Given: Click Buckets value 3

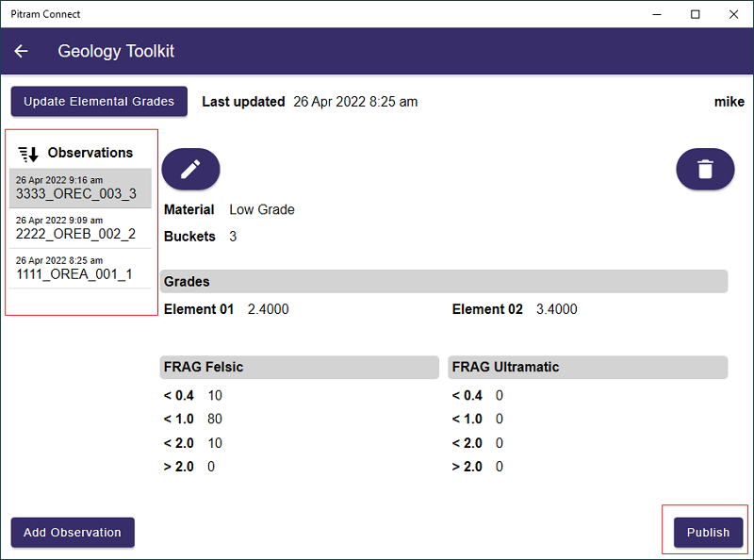Looking at the screenshot, I should pos(233,237).
